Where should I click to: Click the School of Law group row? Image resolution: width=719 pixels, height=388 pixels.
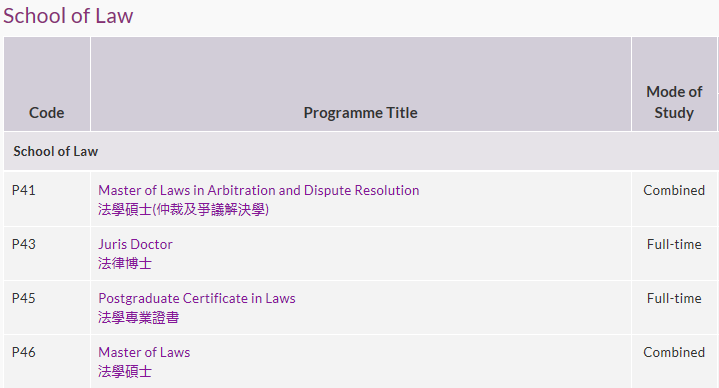point(361,151)
